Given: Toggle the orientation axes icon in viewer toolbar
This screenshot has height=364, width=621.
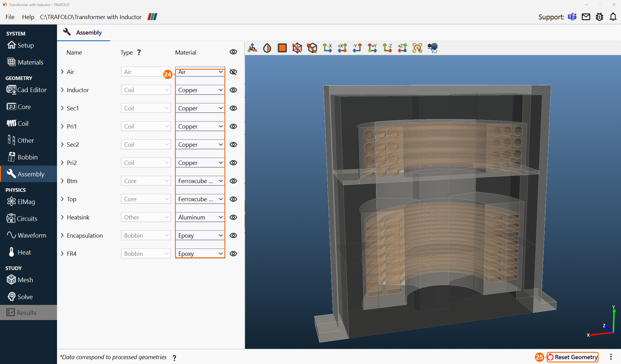Looking at the screenshot, I should pos(252,48).
